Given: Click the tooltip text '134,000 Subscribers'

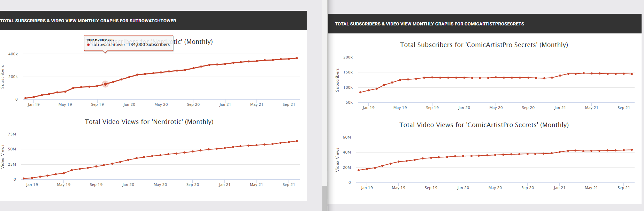Looking at the screenshot, I should [x=149, y=45].
